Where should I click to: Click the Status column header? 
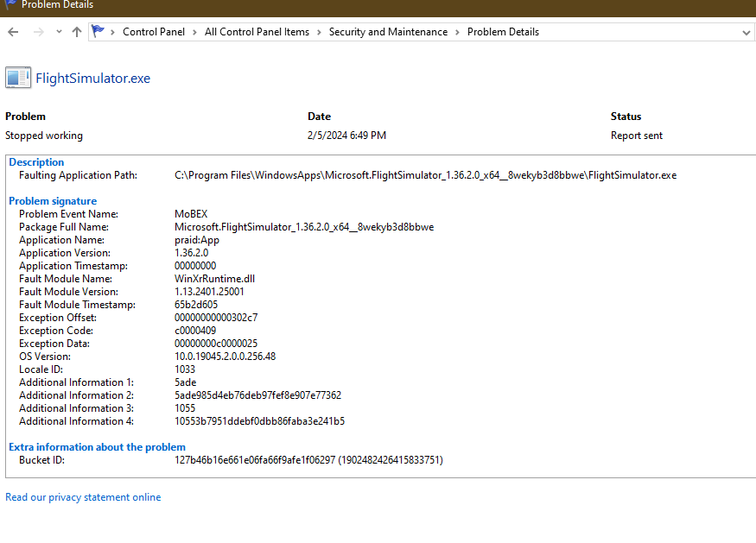click(x=626, y=117)
